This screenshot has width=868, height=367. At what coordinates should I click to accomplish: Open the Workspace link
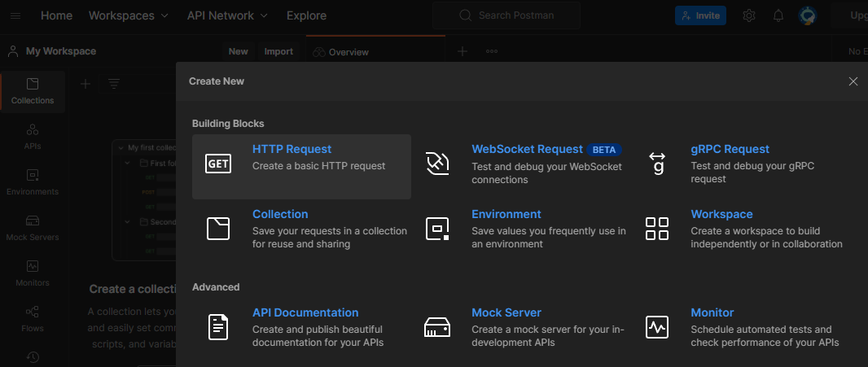[722, 214]
